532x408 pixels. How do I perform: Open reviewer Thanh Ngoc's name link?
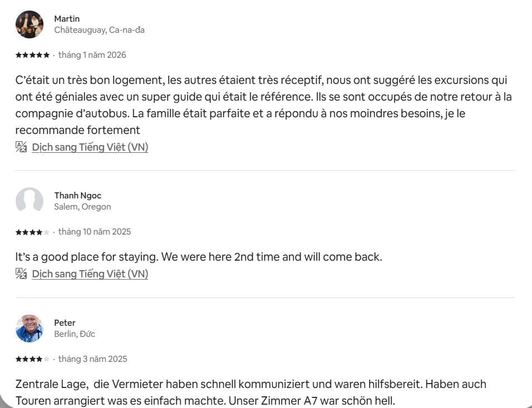[77, 195]
